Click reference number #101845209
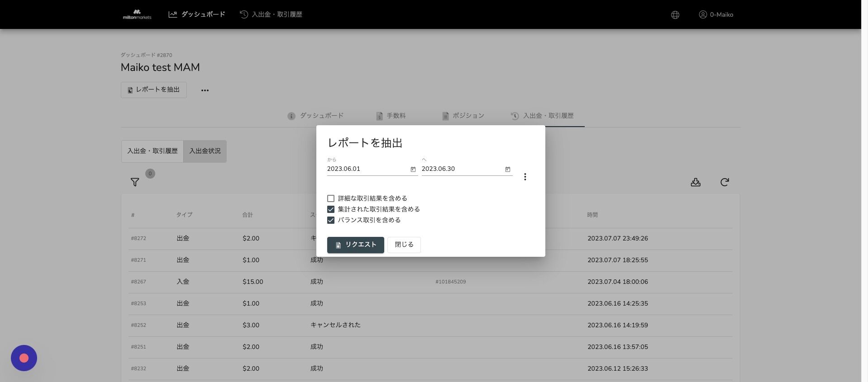Viewport: 868px width, 382px height. (451, 282)
